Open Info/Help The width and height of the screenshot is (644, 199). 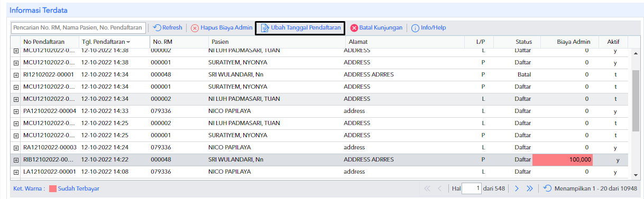coord(429,28)
